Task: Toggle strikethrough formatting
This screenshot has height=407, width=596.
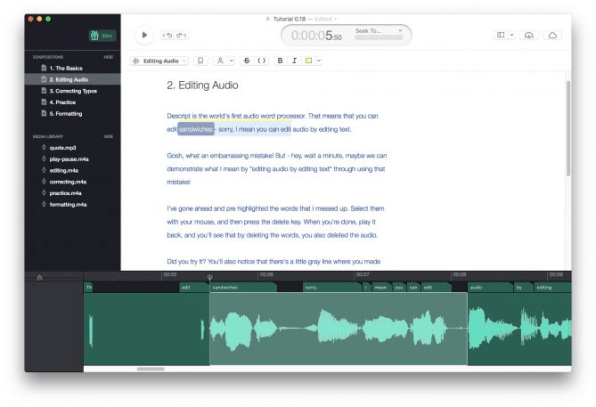Action: coord(247,61)
